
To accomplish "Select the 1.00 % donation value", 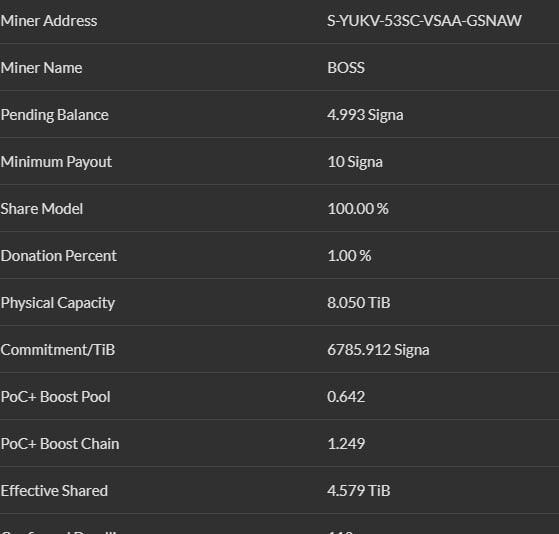I will (x=349, y=256).
